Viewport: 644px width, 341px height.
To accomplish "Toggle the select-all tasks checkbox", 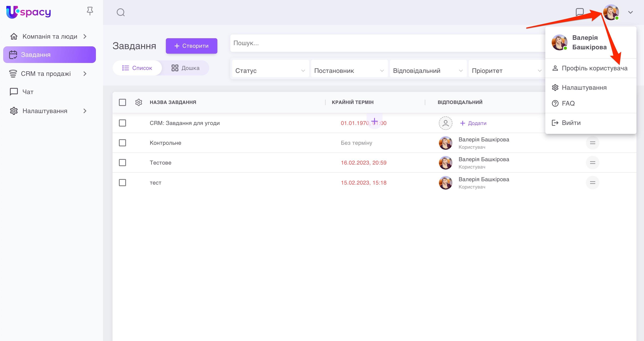I will 122,102.
